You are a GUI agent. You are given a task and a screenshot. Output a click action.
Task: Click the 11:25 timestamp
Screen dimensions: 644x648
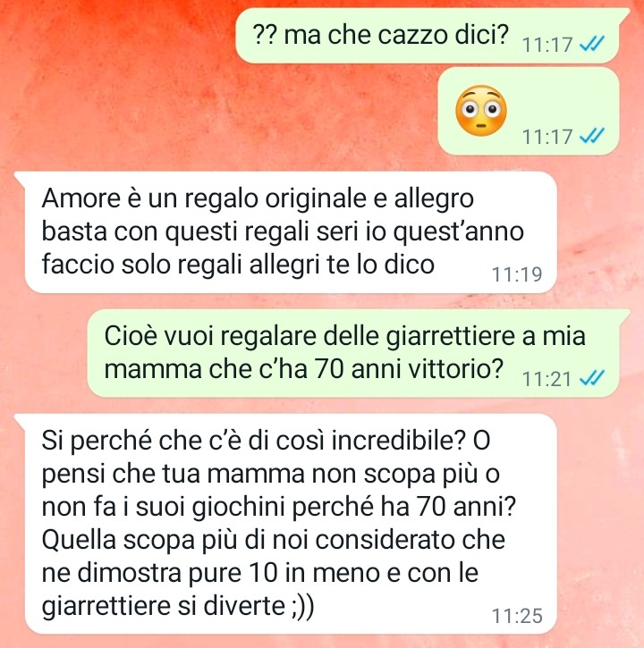pos(517,616)
